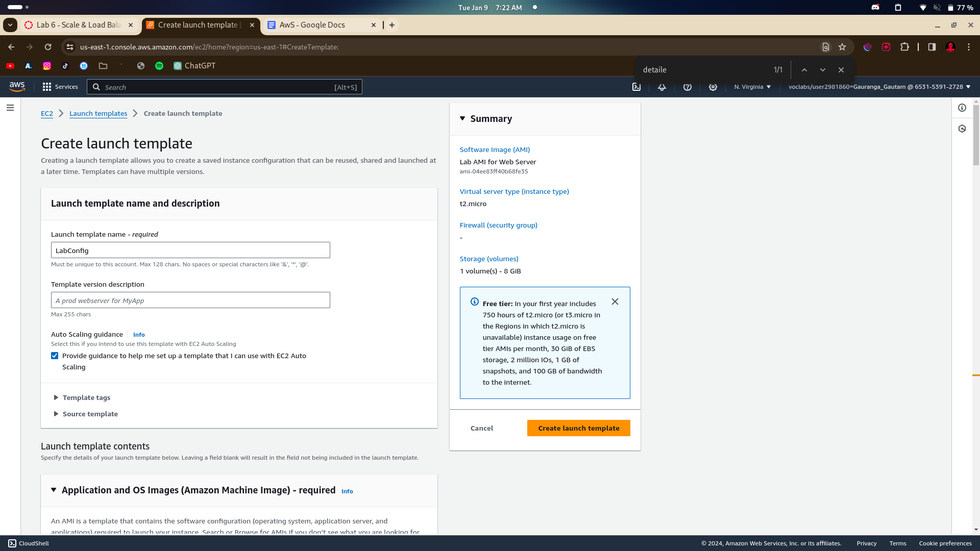Screen dimensions: 980x551
Task: Open AWS CloudShell icon in top navigation
Action: click(636, 87)
